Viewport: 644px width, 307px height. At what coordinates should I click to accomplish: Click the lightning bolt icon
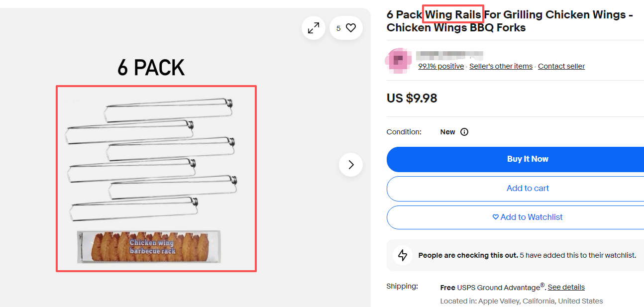click(x=403, y=255)
